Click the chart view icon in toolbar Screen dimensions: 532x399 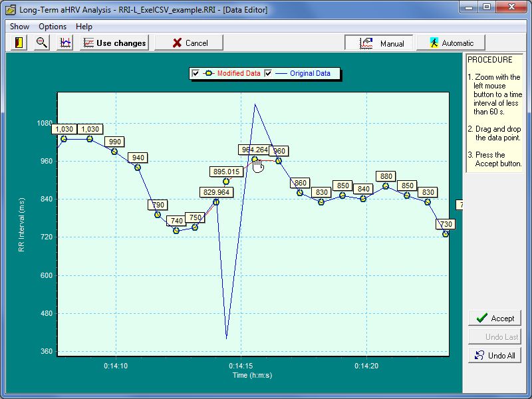pyautogui.click(x=65, y=43)
